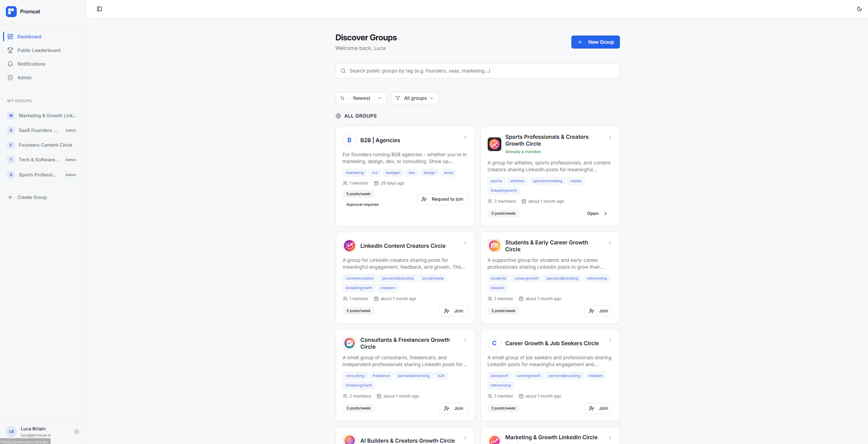Expand Career Growth & Job Seekers chevron

[x=610, y=340]
